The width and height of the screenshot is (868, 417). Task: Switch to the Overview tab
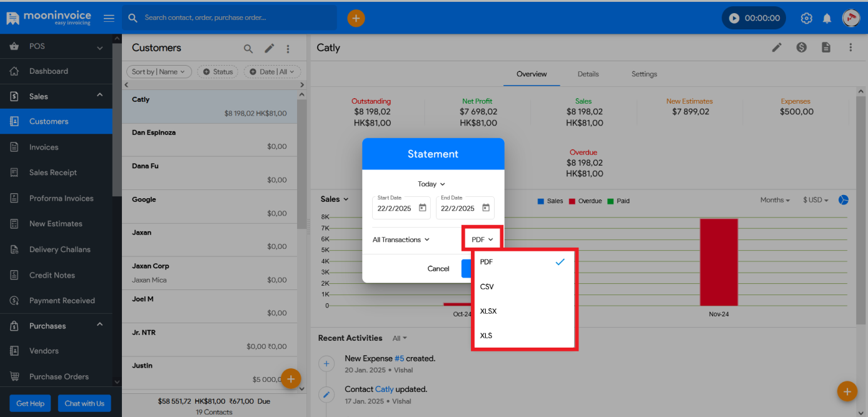tap(532, 74)
